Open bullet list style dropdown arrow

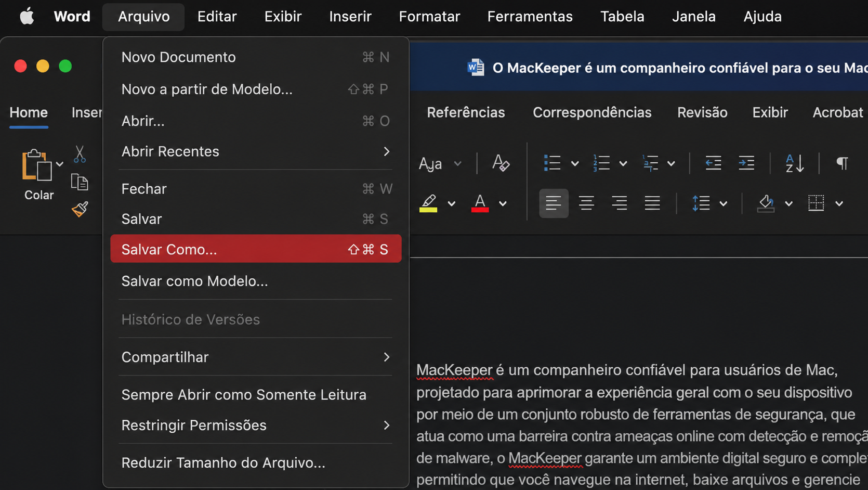point(575,164)
